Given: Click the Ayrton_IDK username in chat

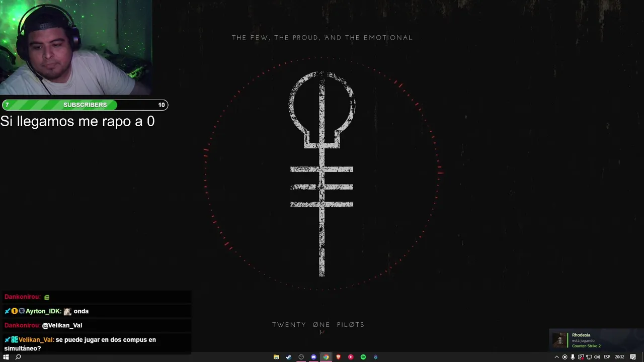Looking at the screenshot, I should (43, 311).
